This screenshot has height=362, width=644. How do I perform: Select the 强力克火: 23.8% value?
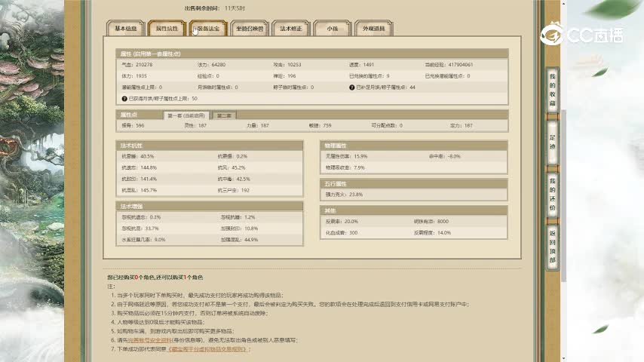tap(344, 195)
